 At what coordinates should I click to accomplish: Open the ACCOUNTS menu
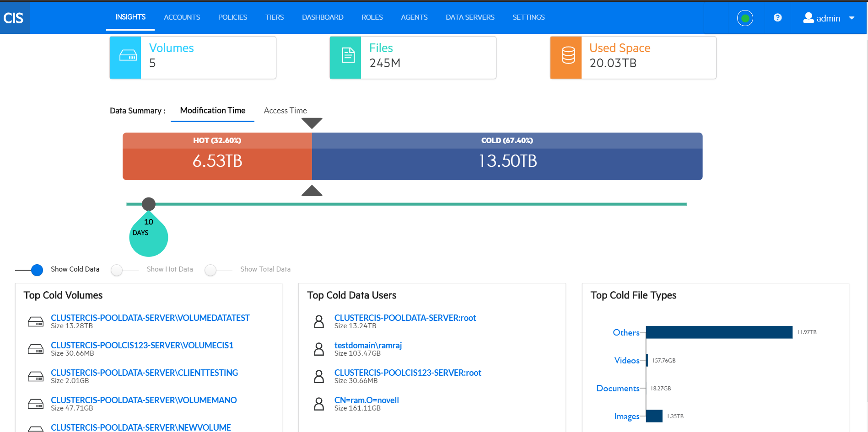point(182,17)
